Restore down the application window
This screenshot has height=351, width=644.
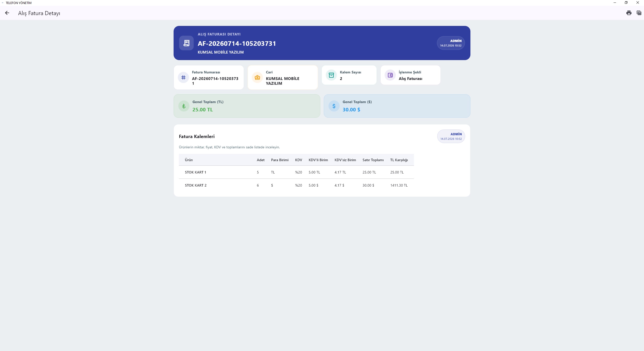[626, 3]
